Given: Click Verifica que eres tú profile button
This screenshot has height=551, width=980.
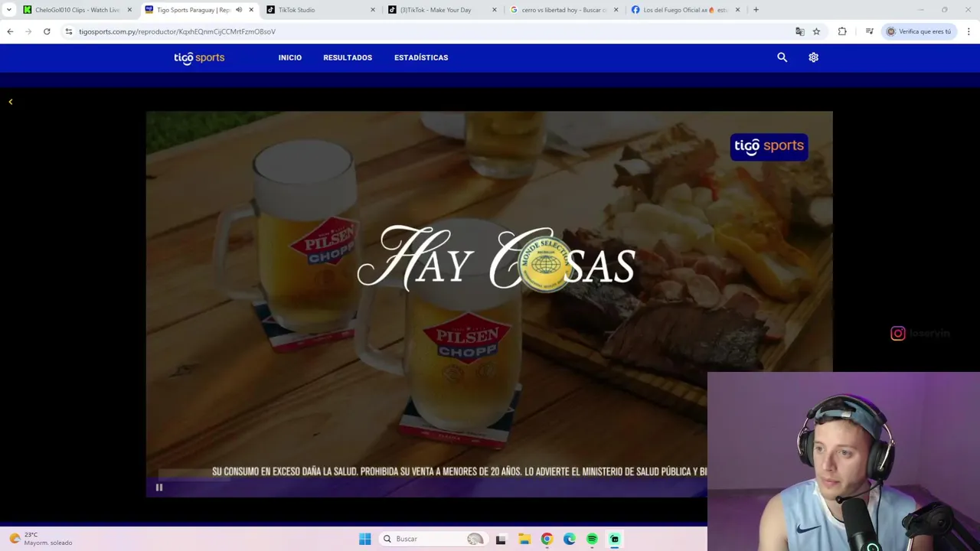Looking at the screenshot, I should pyautogui.click(x=919, y=31).
